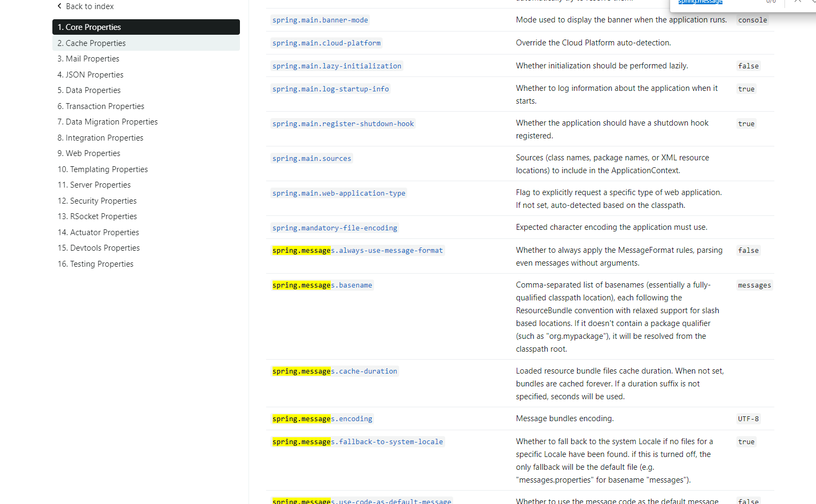The width and height of the screenshot is (816, 504).
Task: Navigate to "4. JSON Properties"
Action: 90,75
